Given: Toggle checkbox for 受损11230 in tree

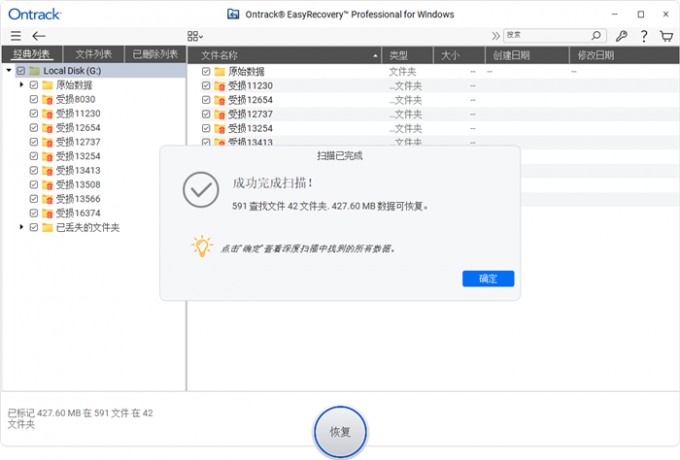Looking at the screenshot, I should pos(34,114).
